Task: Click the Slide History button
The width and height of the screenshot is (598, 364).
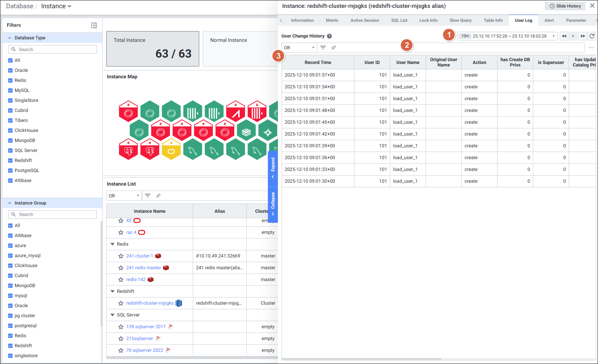Action: click(565, 6)
